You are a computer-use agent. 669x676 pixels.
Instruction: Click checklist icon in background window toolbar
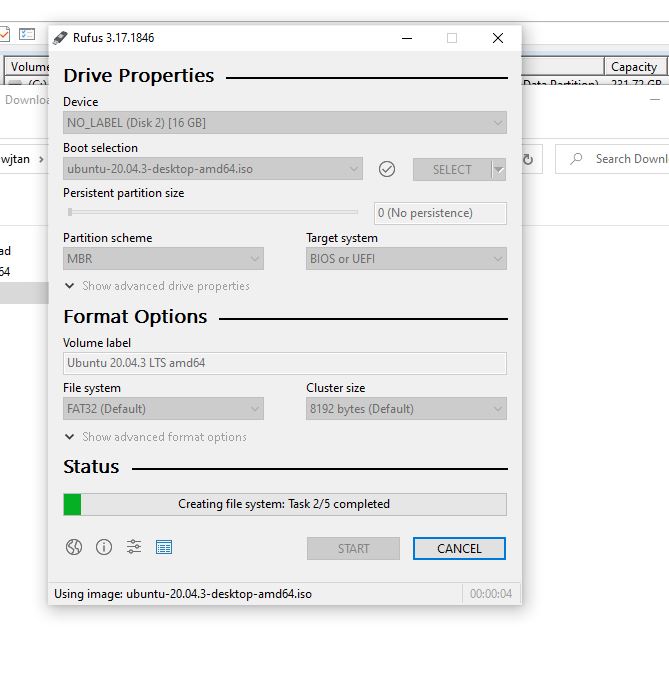27,34
